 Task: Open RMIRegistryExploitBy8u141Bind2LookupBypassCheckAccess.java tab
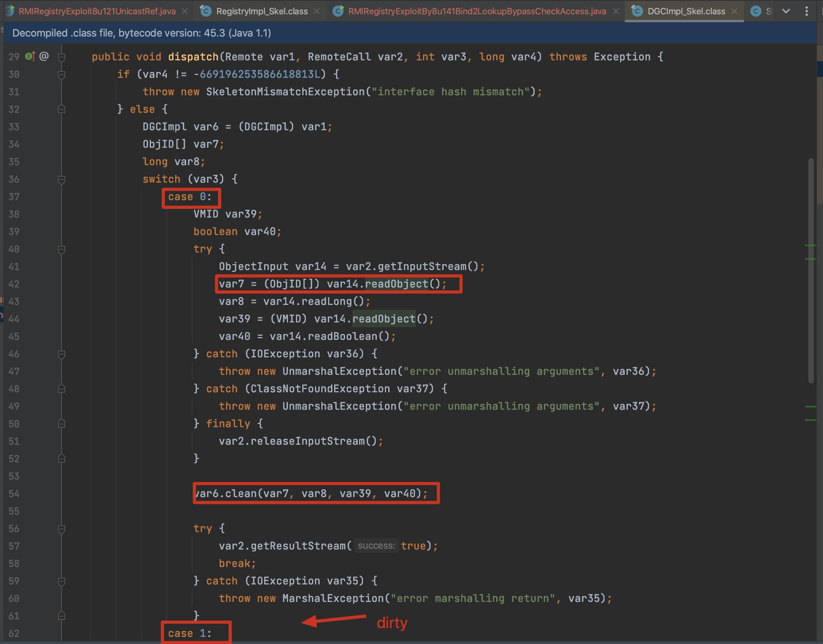[477, 11]
